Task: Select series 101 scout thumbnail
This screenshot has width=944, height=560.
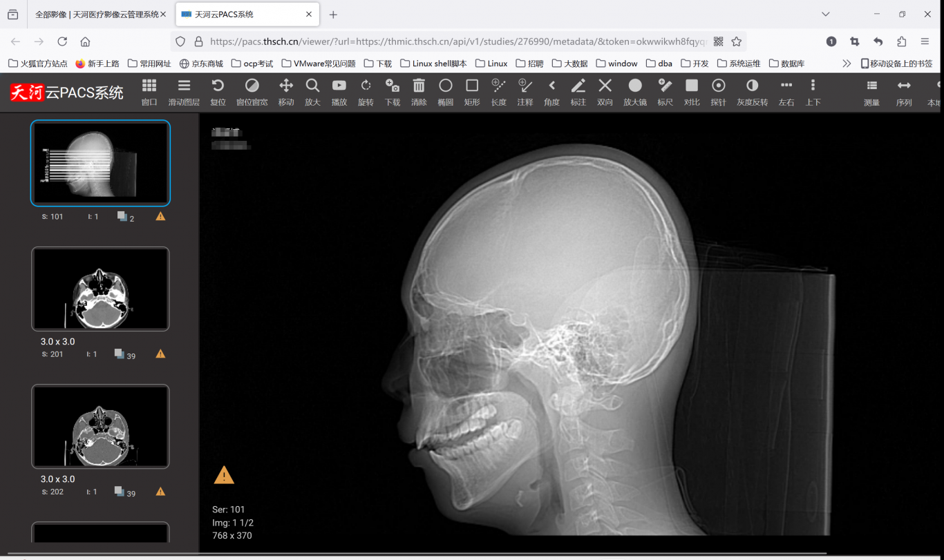Action: (x=100, y=163)
